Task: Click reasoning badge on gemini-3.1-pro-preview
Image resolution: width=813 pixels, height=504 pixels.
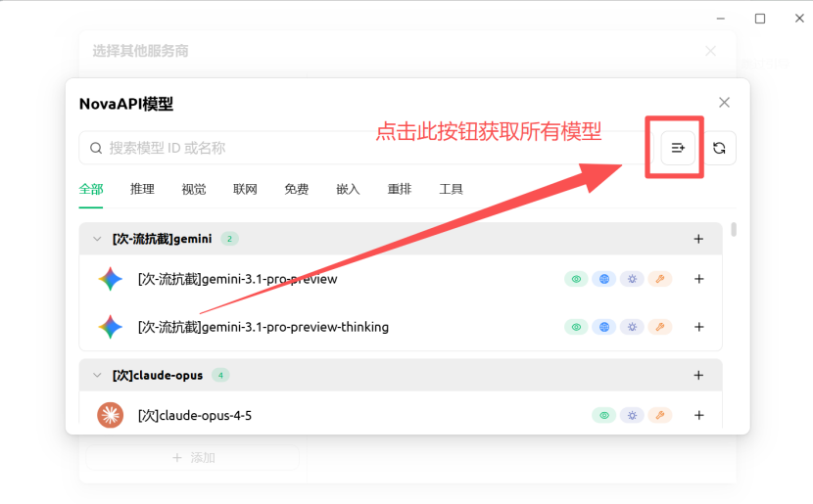Action: pos(632,279)
